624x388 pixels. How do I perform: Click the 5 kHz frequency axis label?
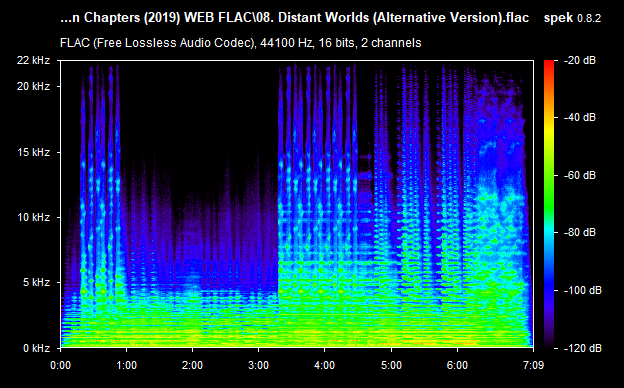[36, 283]
